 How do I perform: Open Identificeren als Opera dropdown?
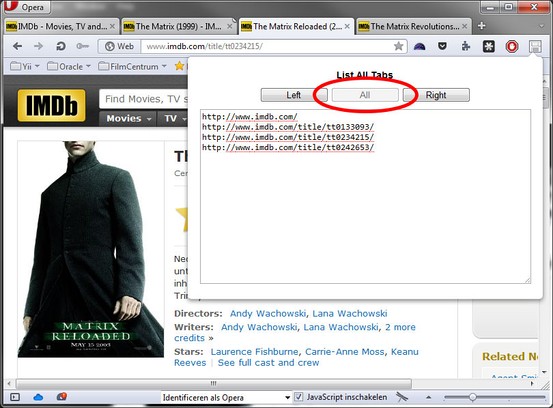226,397
